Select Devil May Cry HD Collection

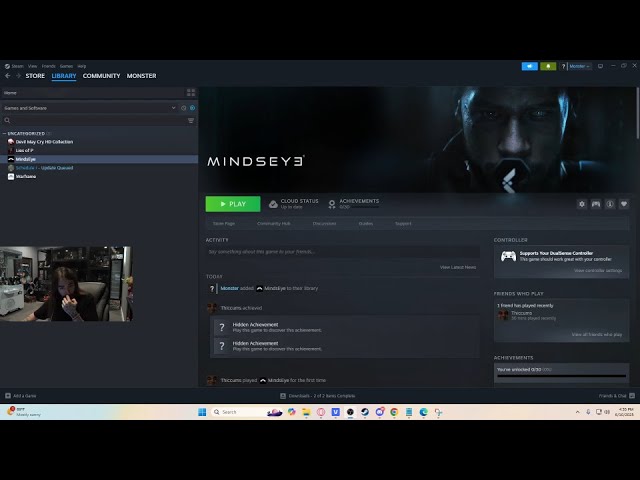tap(44, 142)
